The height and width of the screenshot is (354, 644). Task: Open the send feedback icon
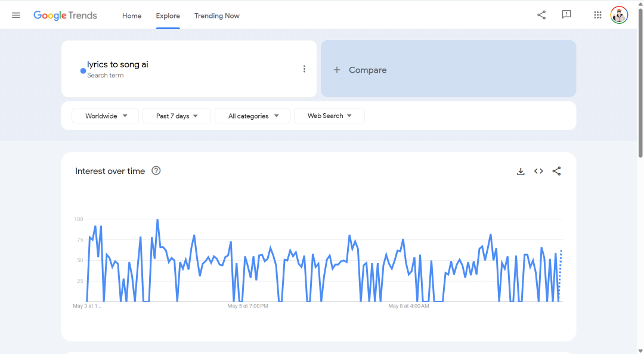click(x=566, y=15)
